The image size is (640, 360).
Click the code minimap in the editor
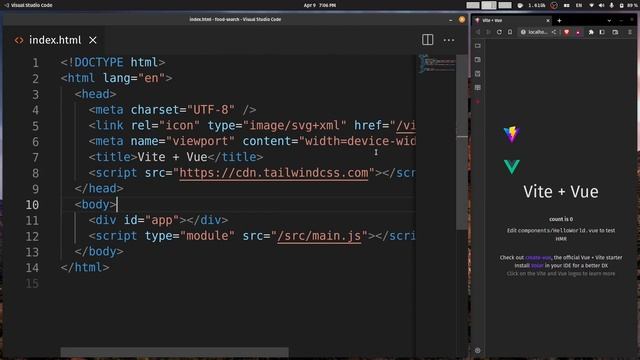[x=437, y=64]
